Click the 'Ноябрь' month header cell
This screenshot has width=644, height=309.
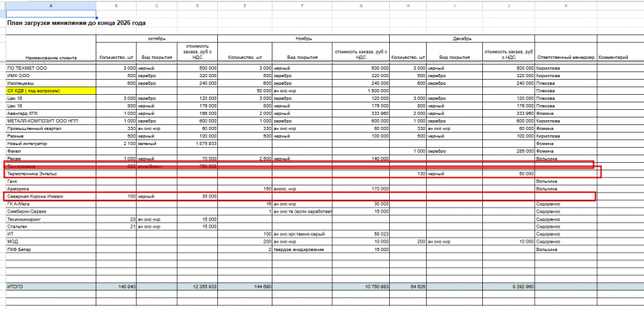click(304, 39)
